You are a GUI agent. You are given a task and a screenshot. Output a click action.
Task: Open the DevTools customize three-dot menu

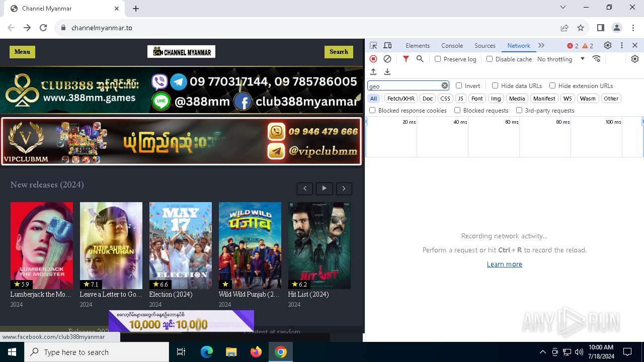click(x=622, y=45)
